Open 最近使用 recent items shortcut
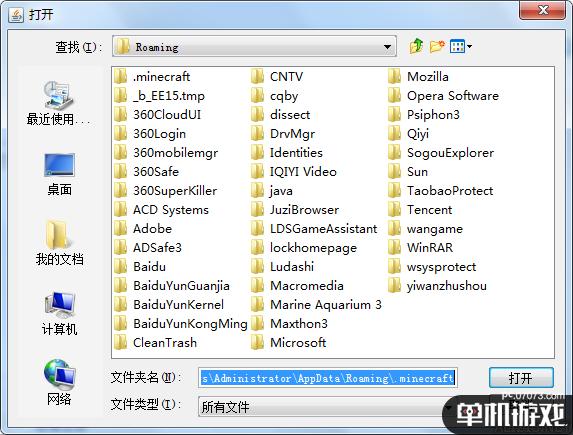This screenshot has height=435, width=573. [x=58, y=103]
